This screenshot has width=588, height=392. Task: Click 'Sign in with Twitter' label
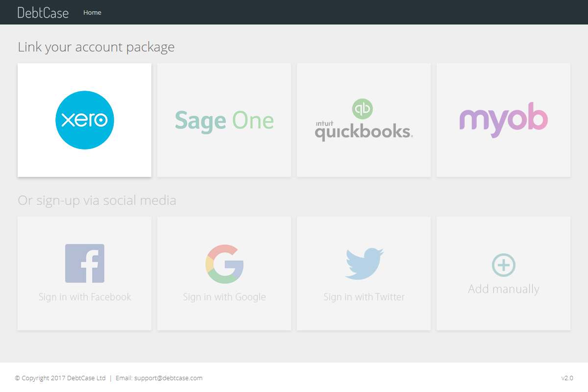click(364, 297)
